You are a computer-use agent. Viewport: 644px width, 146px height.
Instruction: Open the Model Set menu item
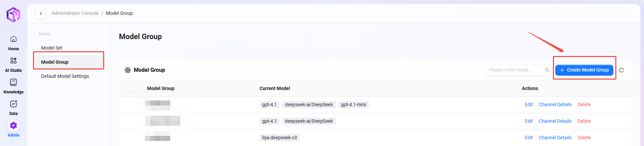(x=52, y=48)
